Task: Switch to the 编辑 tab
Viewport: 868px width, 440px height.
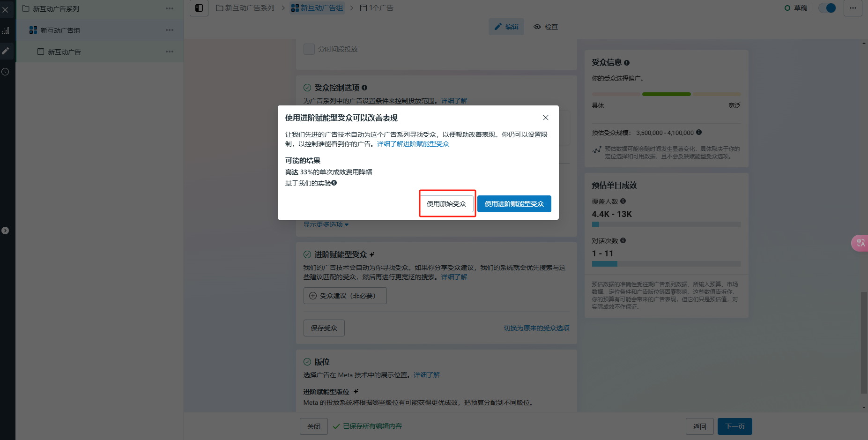Action: coord(506,27)
